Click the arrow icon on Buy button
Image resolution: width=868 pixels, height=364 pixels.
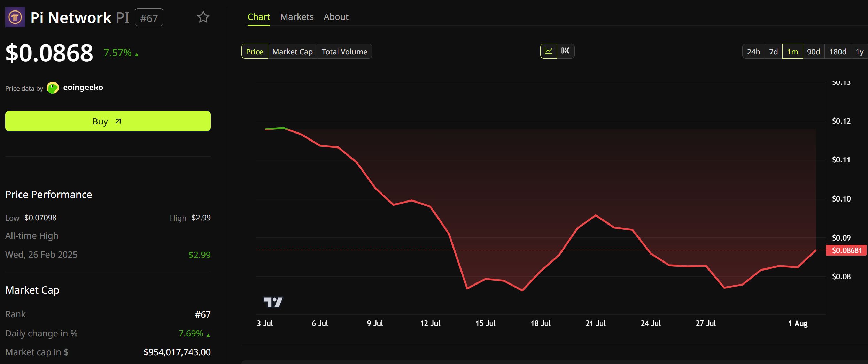tap(118, 121)
